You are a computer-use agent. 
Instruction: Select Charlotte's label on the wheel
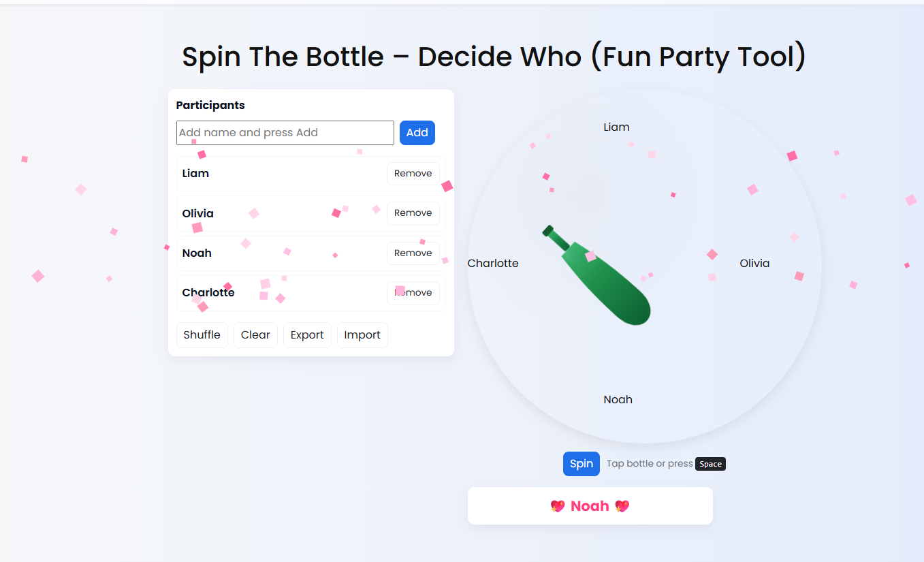pyautogui.click(x=493, y=263)
